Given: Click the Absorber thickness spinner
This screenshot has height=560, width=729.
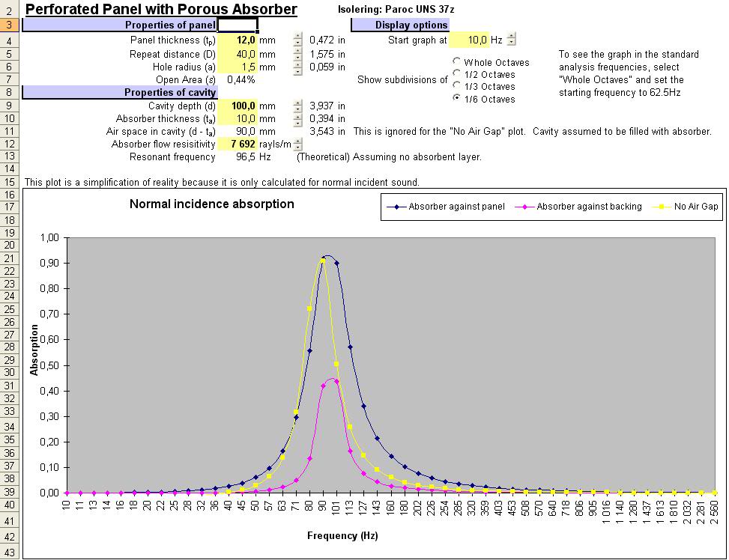Looking at the screenshot, I should (297, 120).
